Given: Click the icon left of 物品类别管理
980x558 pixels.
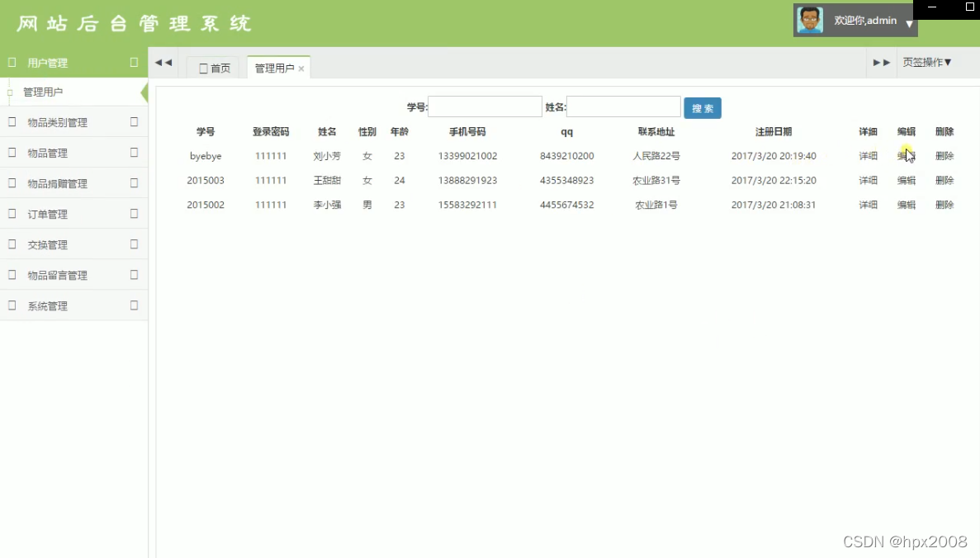Looking at the screenshot, I should [12, 122].
